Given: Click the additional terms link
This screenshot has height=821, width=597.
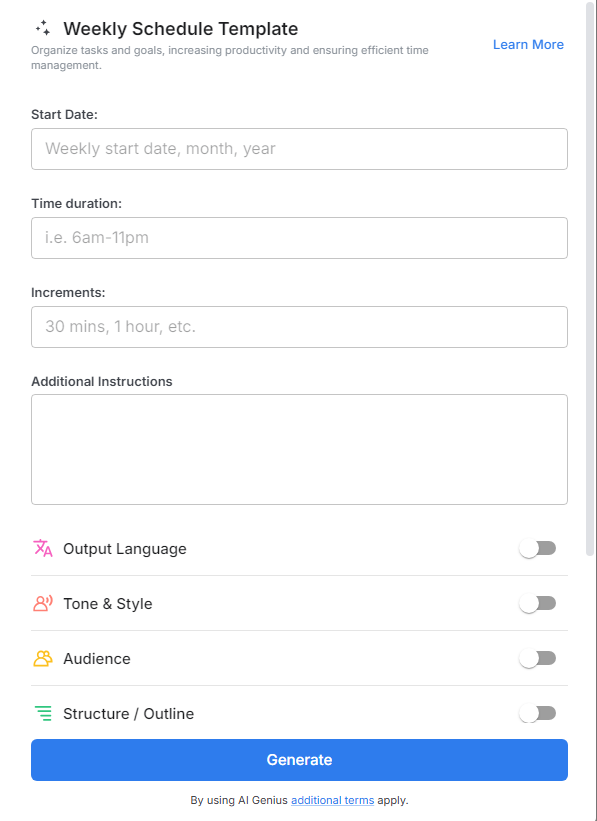Looking at the screenshot, I should (x=332, y=800).
